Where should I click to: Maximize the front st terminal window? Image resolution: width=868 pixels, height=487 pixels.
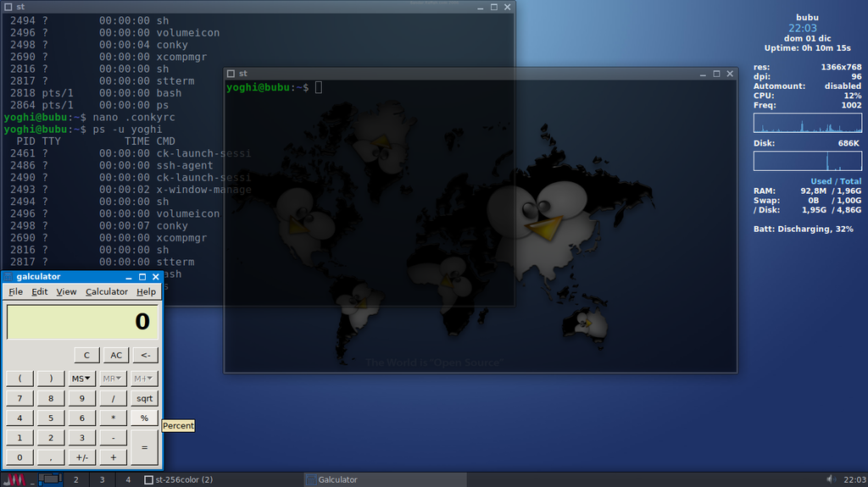pyautogui.click(x=716, y=74)
